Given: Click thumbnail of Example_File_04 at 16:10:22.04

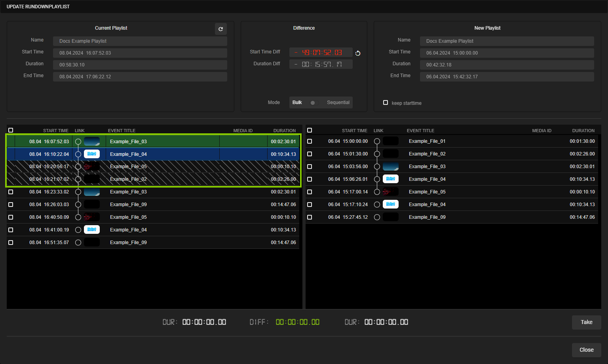Looking at the screenshot, I should (92, 154).
